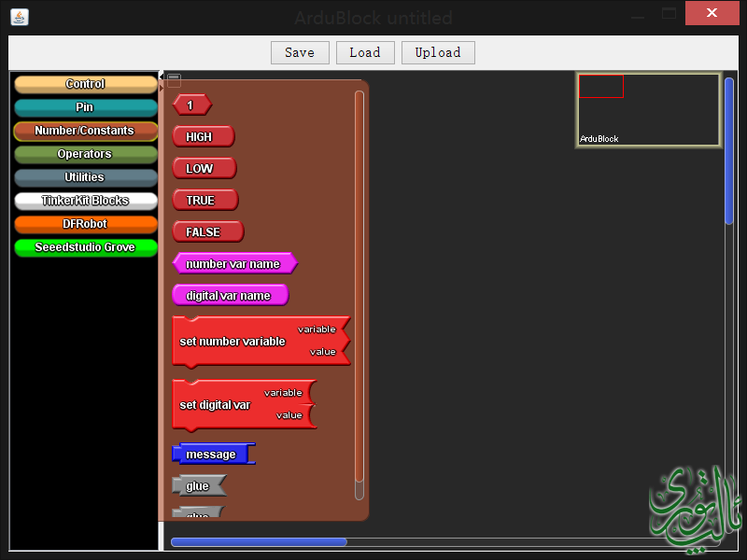
Task: Click the small page icon above block drawer
Action: [x=174, y=80]
